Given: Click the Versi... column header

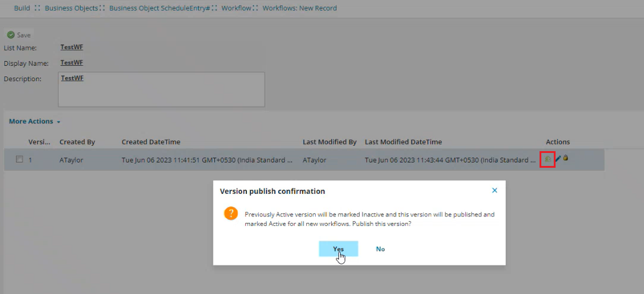Looking at the screenshot, I should tap(39, 142).
